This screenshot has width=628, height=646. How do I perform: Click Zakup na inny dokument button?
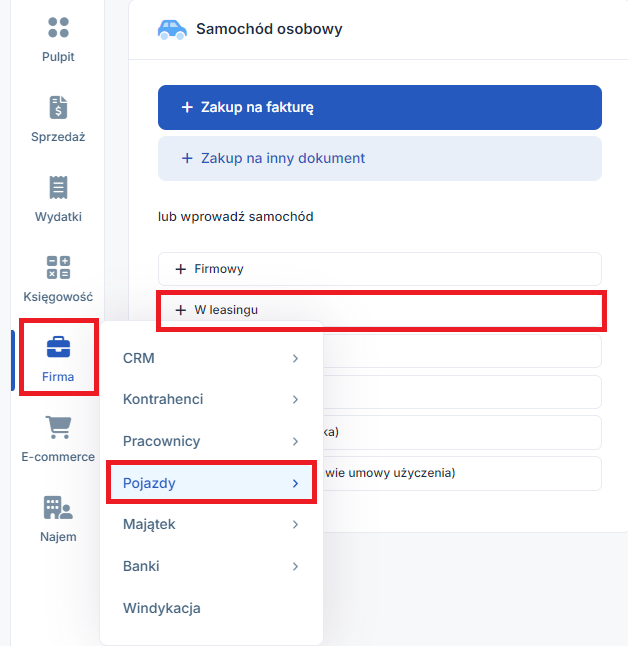380,159
